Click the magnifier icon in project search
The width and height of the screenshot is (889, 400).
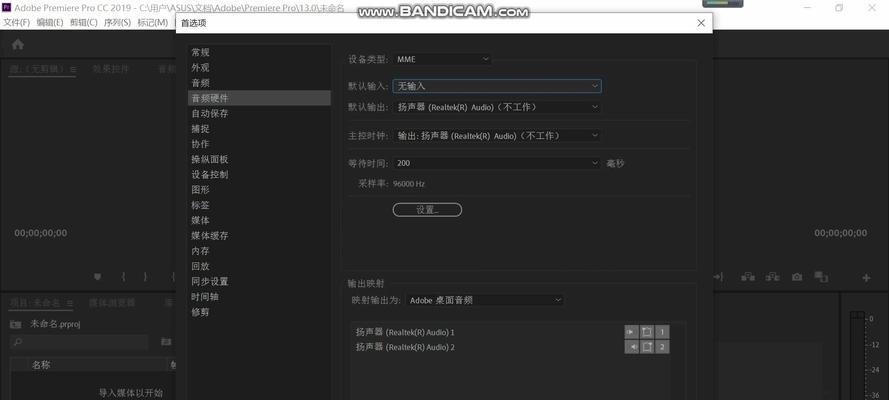[x=18, y=342]
